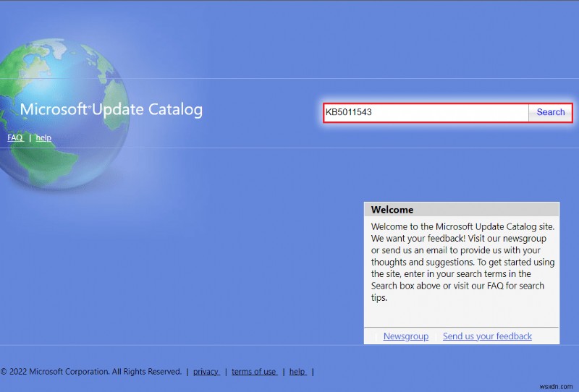Click the empty space below the Welcome text
579x392 pixels.
coord(462,315)
